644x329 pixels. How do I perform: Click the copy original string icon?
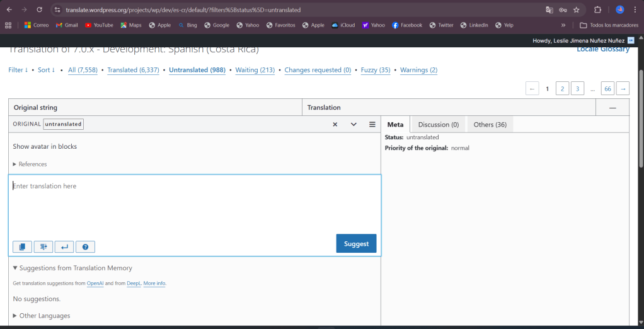[22, 246]
